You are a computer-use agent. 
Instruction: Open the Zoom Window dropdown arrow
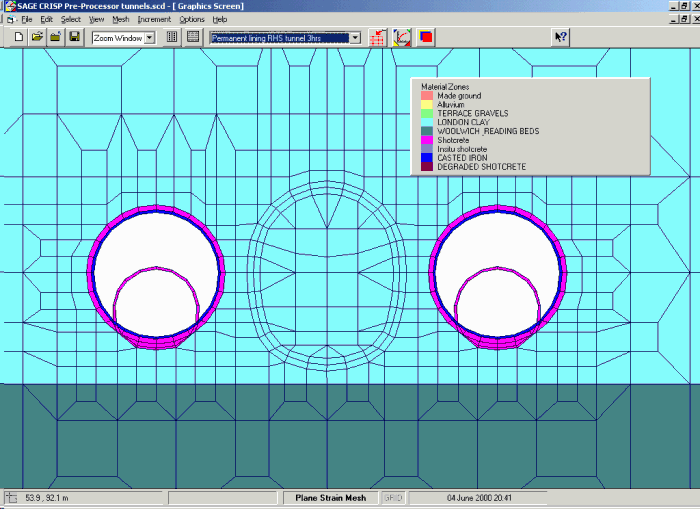click(x=150, y=38)
